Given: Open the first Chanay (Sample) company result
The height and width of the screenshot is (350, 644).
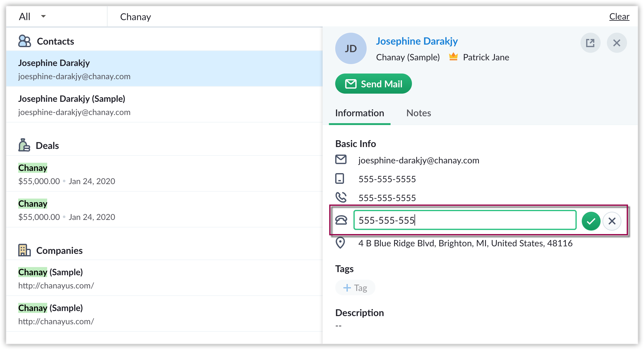Looking at the screenshot, I should point(50,272).
